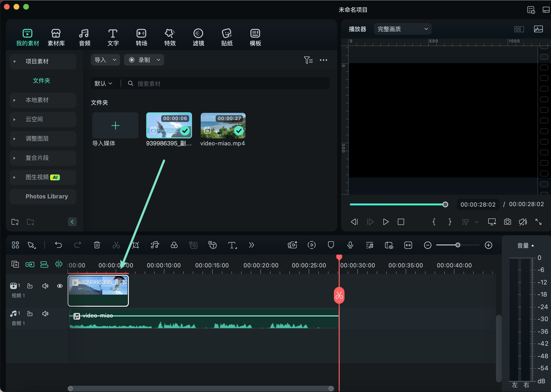
Task: Select the scissors split tool in timeline toolbar
Action: click(117, 245)
